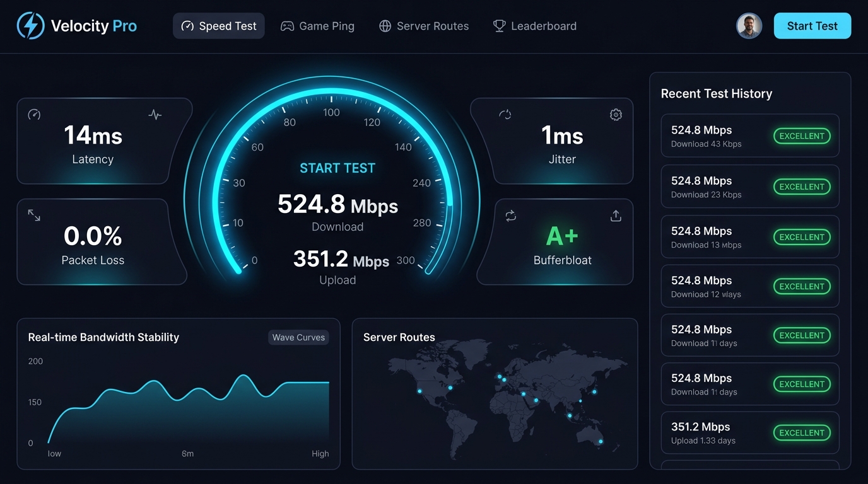
Task: Click the bandwidth stability wave chart
Action: tap(189, 410)
